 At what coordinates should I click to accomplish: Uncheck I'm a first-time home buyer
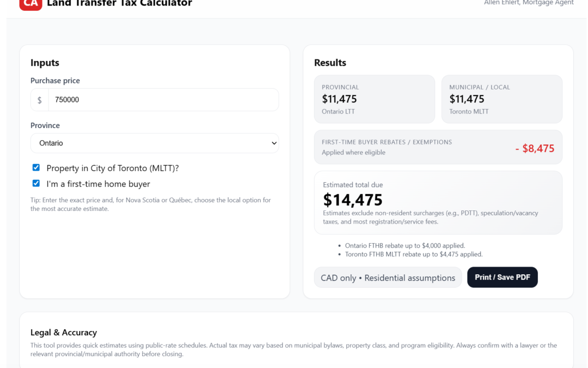[x=36, y=183]
